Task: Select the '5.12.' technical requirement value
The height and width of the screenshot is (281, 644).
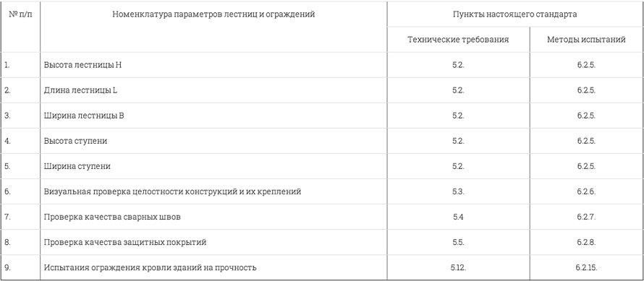Action: [x=458, y=267]
